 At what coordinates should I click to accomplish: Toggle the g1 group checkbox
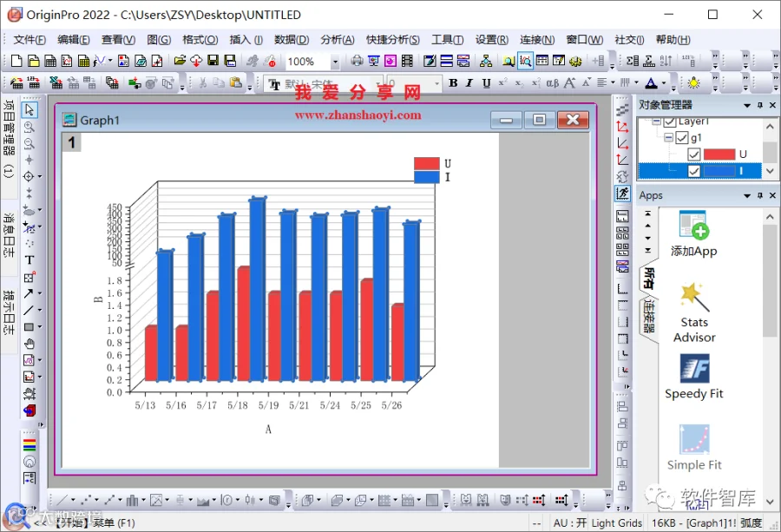[x=682, y=137]
